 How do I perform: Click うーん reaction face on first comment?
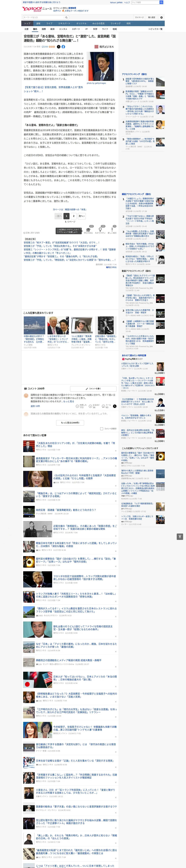tap(103, 406)
